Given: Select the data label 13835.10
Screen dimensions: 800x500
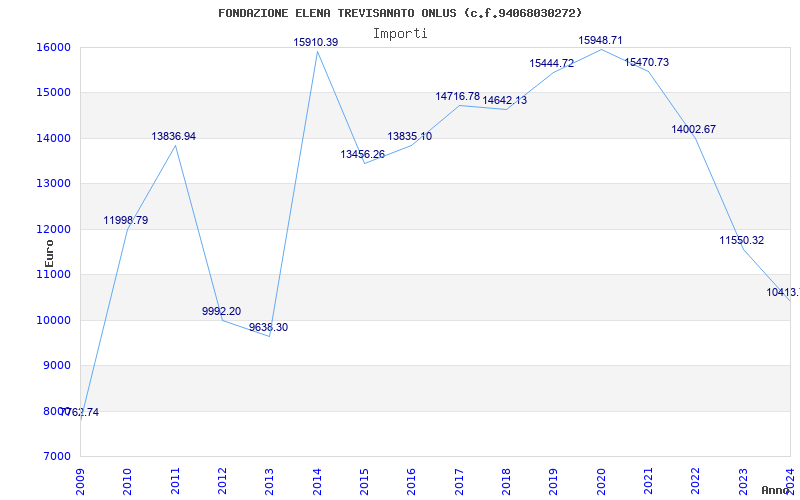Looking at the screenshot, I should tap(410, 136).
